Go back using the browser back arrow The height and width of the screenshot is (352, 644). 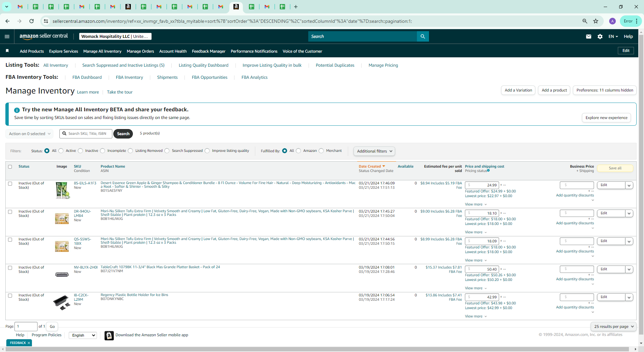(7, 21)
